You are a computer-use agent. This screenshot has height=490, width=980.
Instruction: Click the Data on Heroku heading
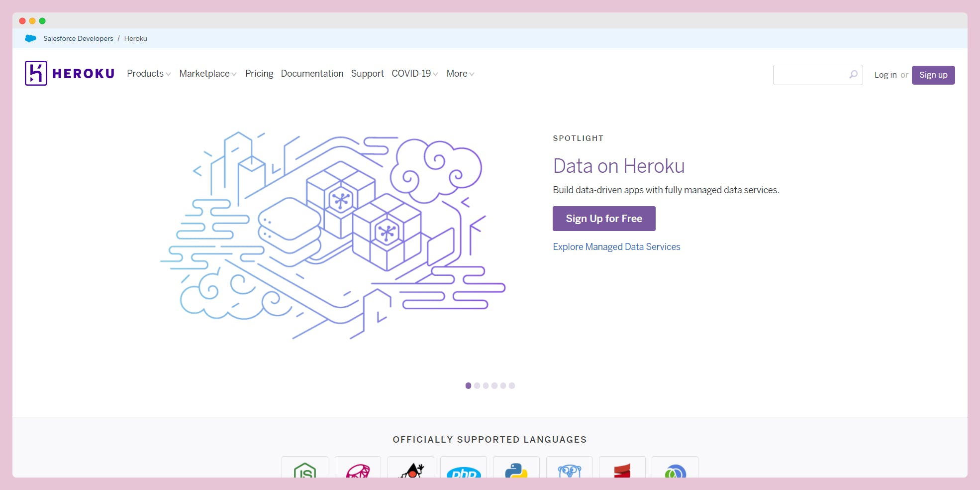coord(619,166)
